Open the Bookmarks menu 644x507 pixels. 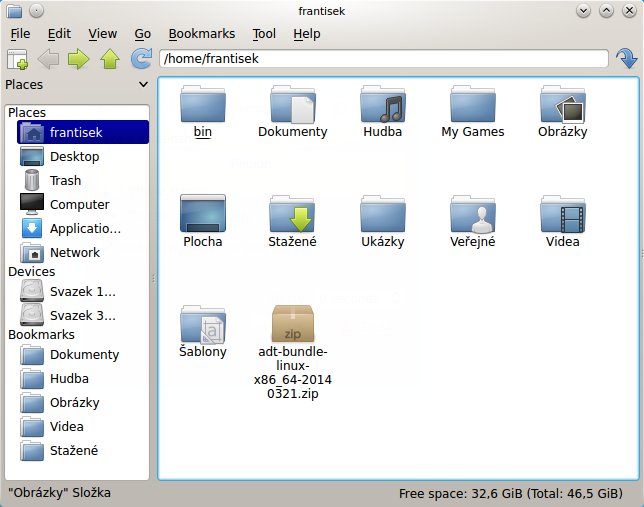(201, 33)
